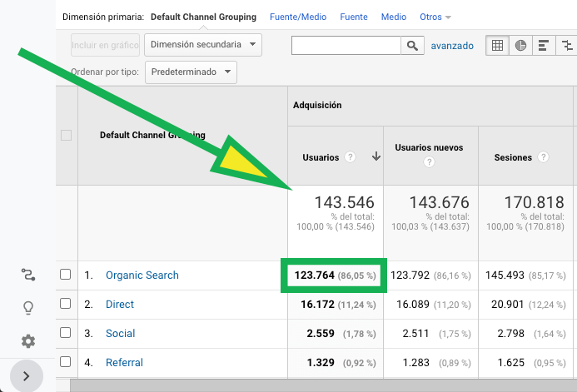Switch to pie chart percentage view
The width and height of the screenshot is (577, 392).
tap(520, 46)
